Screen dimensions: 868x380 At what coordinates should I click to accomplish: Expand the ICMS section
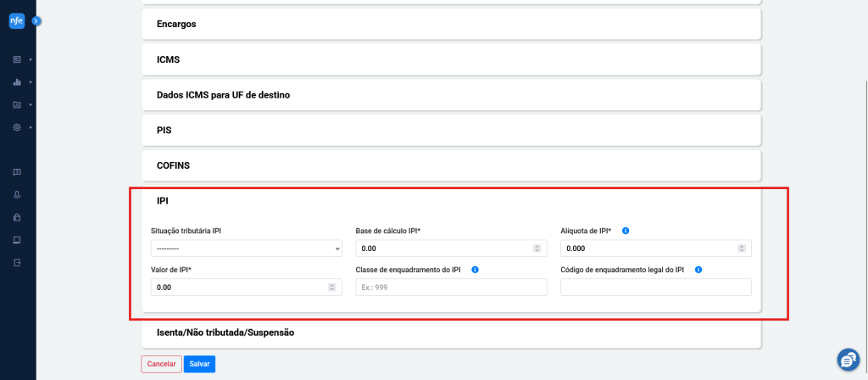(451, 59)
